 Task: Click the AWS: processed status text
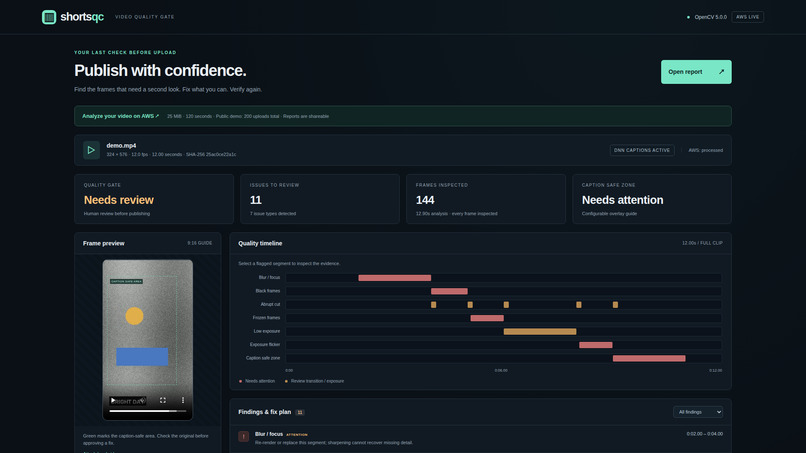coord(705,150)
